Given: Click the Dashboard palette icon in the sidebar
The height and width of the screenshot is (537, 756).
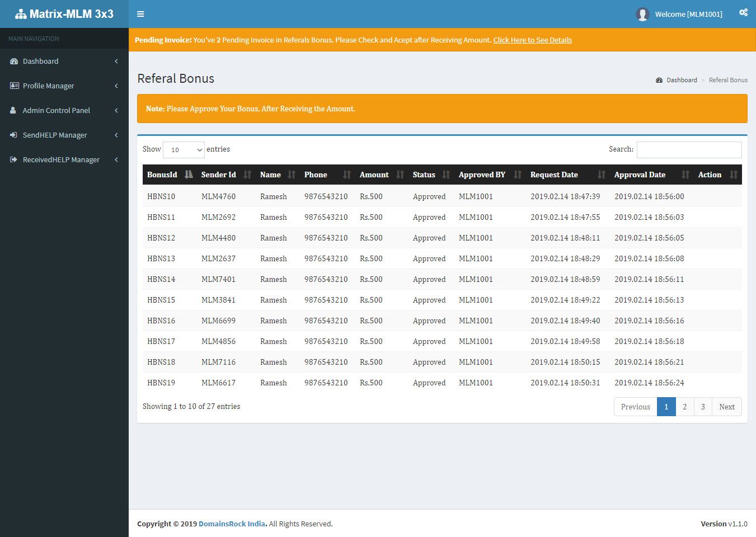Looking at the screenshot, I should click(x=14, y=62).
